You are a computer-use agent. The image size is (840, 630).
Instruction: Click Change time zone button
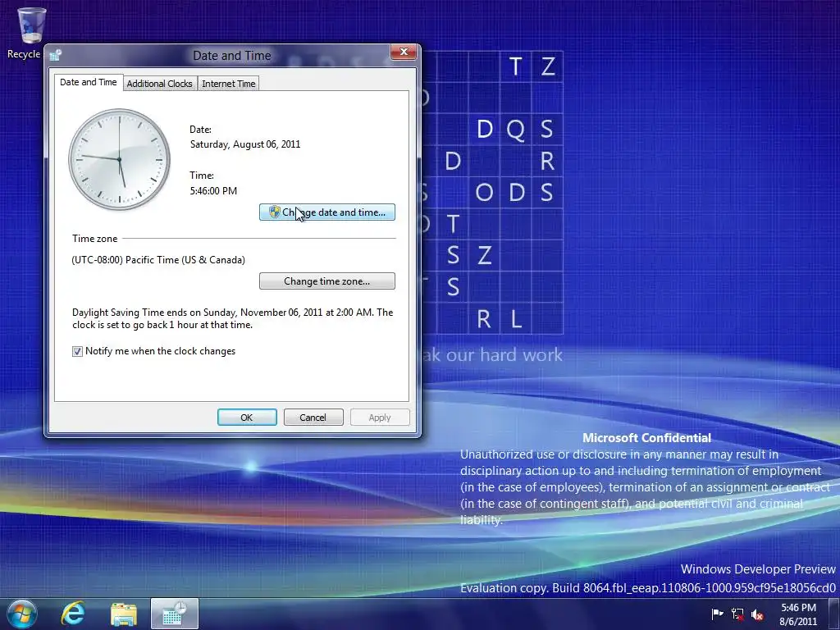coord(327,281)
